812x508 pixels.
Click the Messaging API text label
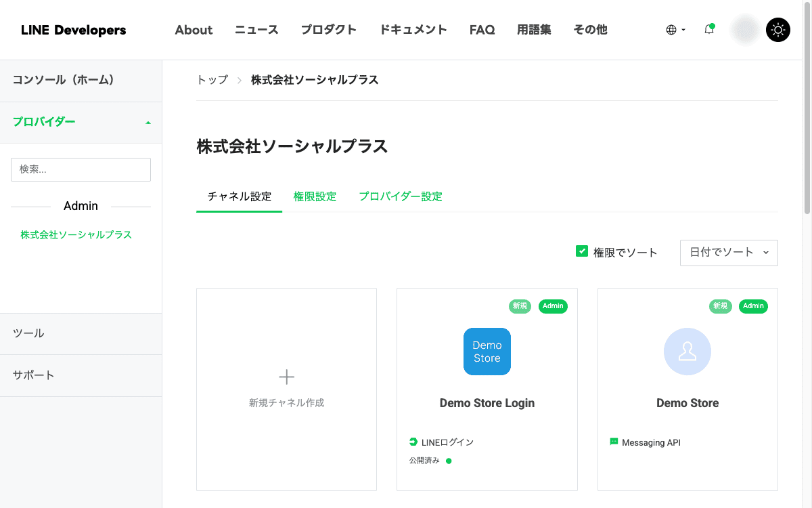(x=651, y=443)
